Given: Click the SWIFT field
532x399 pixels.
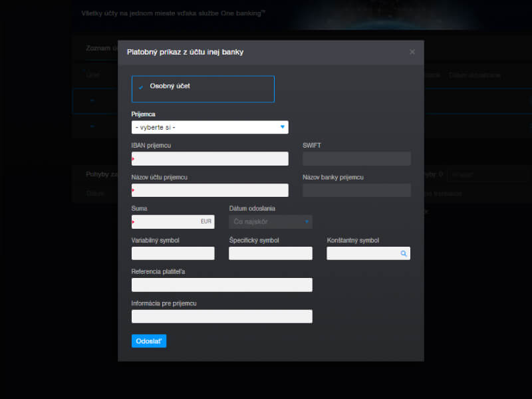Looking at the screenshot, I should 356,159.
